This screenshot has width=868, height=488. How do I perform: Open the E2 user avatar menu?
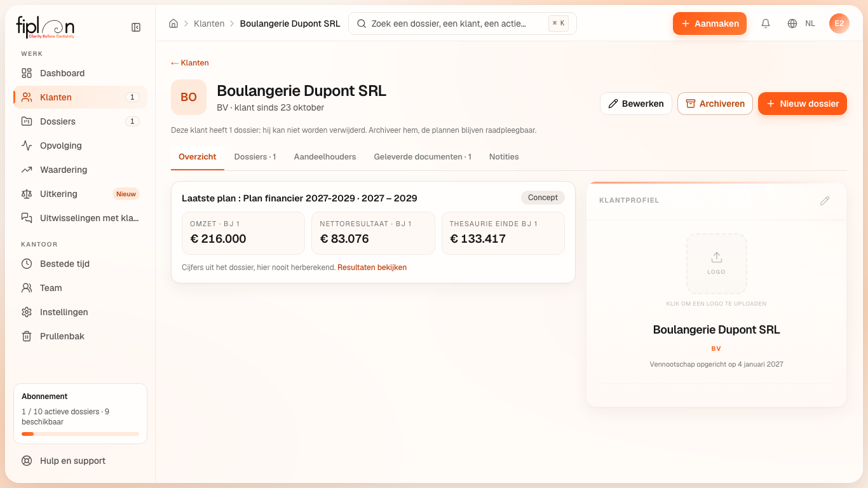point(839,24)
